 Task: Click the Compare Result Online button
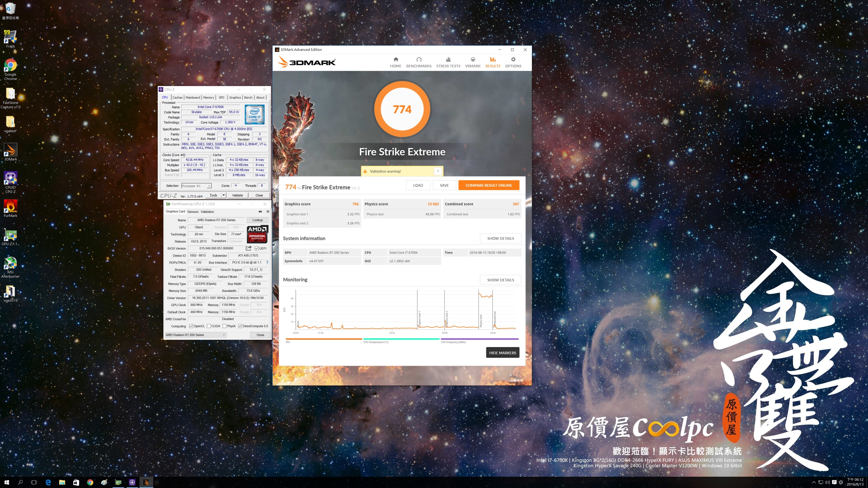[488, 185]
